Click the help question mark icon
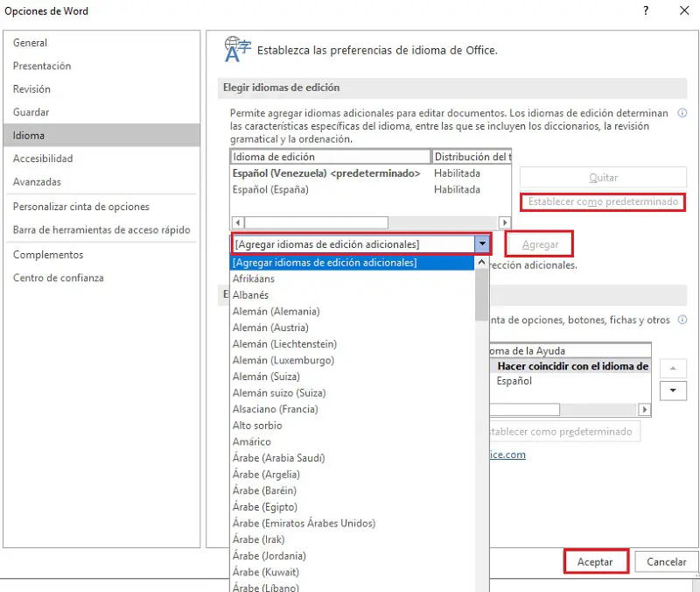This screenshot has height=592, width=700. 646,11
